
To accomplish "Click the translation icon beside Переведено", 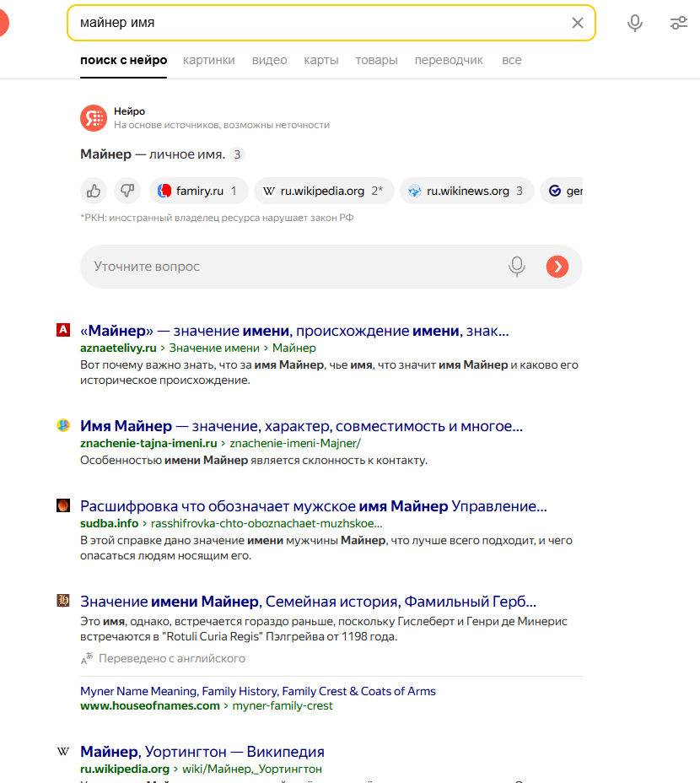I will pyautogui.click(x=87, y=659).
